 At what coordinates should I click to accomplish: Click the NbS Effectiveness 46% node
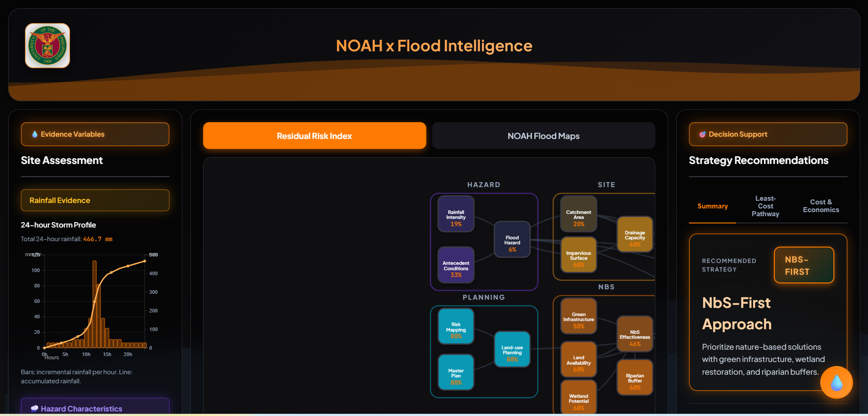635,334
